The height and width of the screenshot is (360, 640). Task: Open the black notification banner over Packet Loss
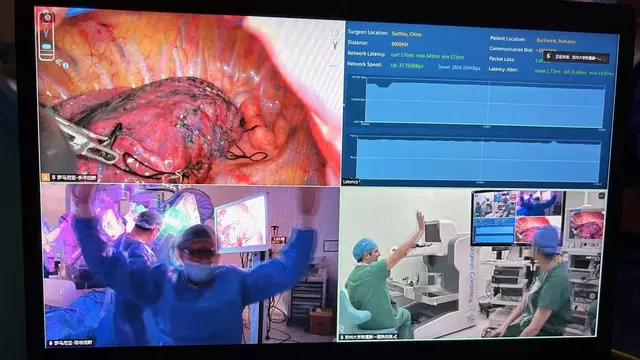click(576, 57)
